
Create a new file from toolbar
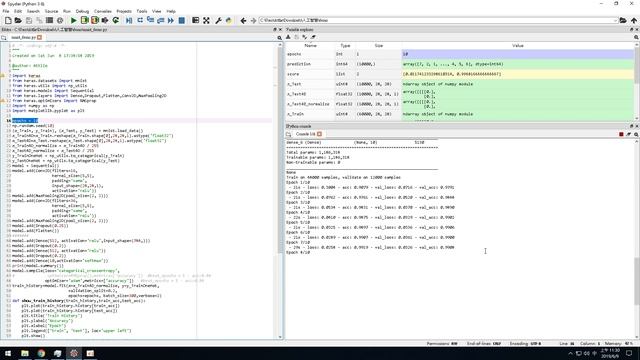coord(8,20)
